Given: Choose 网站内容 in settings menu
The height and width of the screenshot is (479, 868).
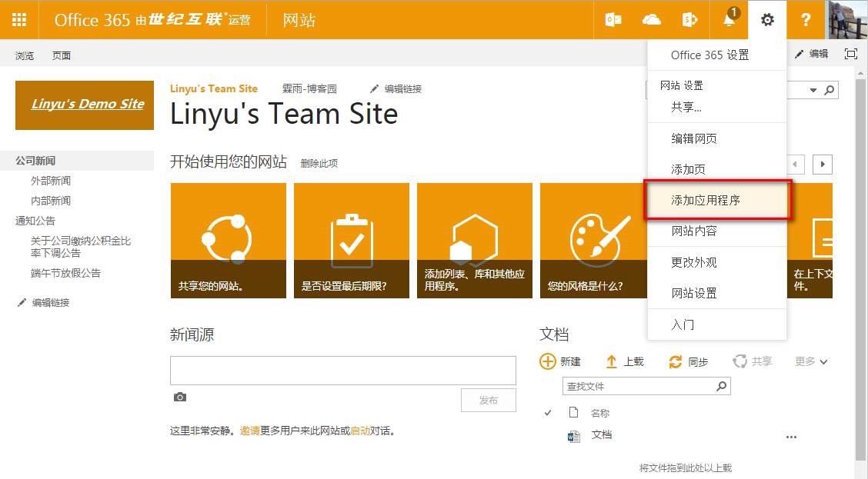Looking at the screenshot, I should 694,231.
